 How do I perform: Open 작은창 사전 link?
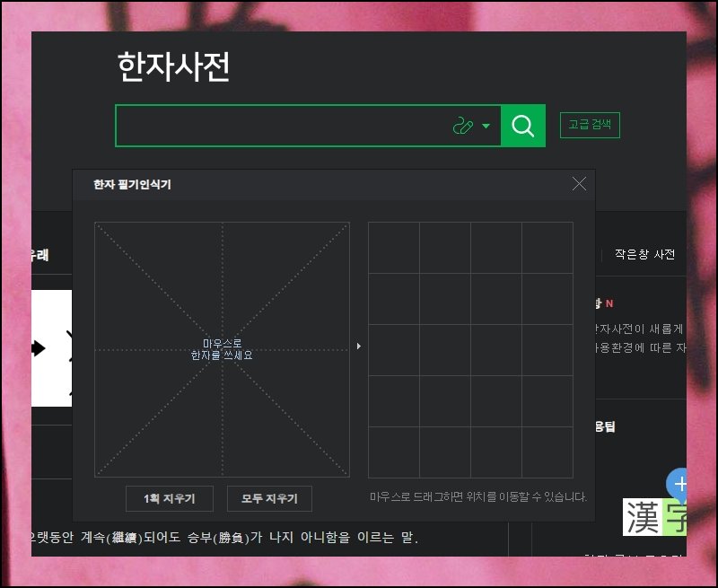pyautogui.click(x=644, y=254)
